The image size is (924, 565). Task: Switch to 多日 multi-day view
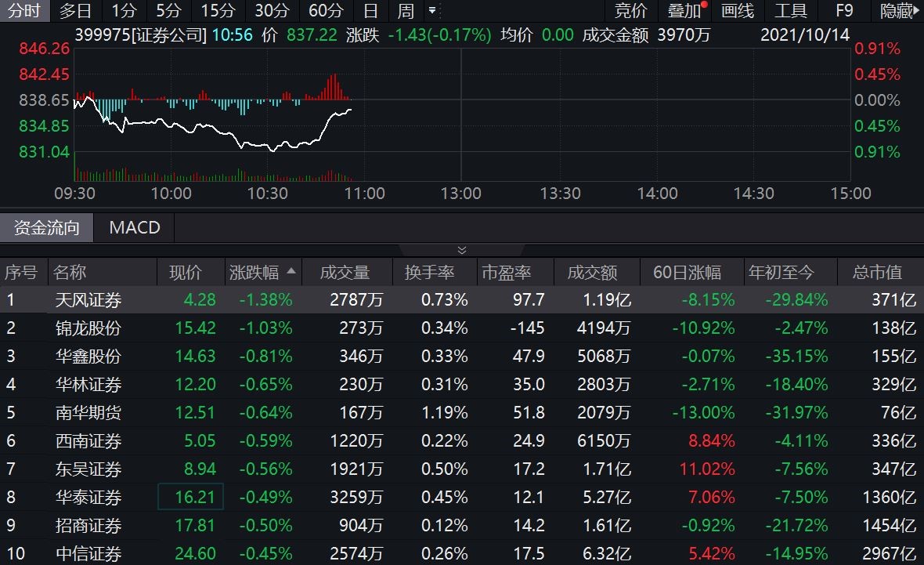point(75,11)
